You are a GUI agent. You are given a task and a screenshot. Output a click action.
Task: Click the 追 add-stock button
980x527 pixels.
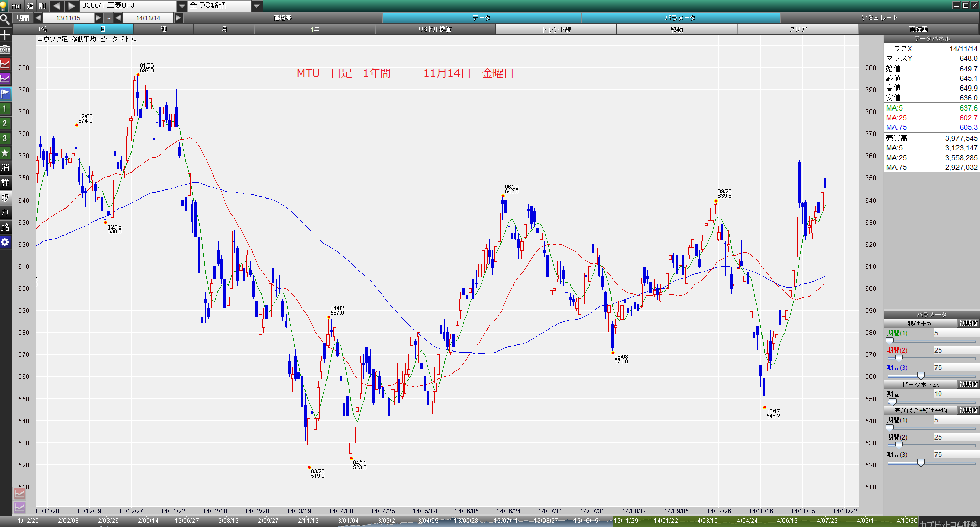coord(30,6)
